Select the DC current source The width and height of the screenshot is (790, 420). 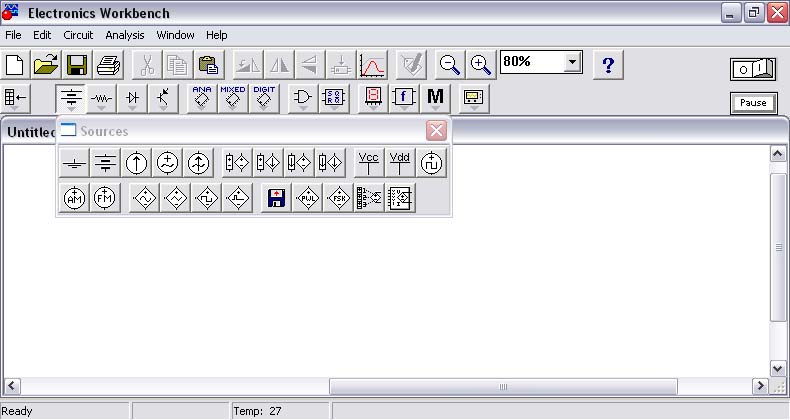[x=137, y=163]
